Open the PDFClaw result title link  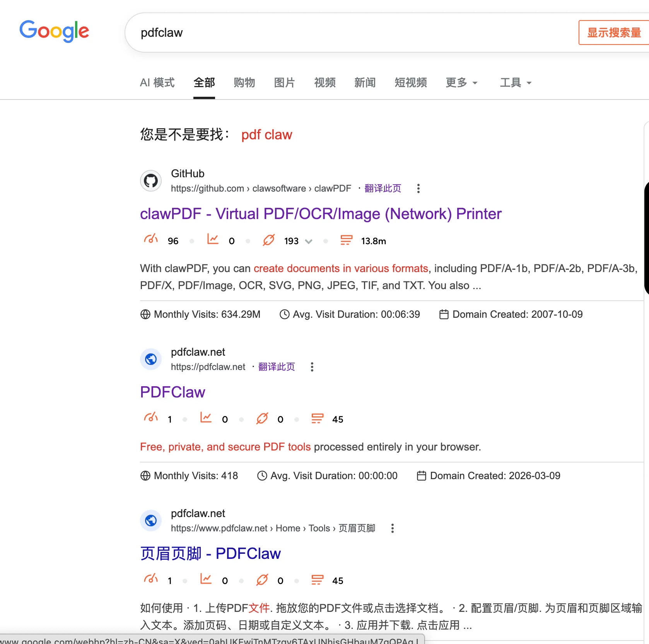pos(172,392)
